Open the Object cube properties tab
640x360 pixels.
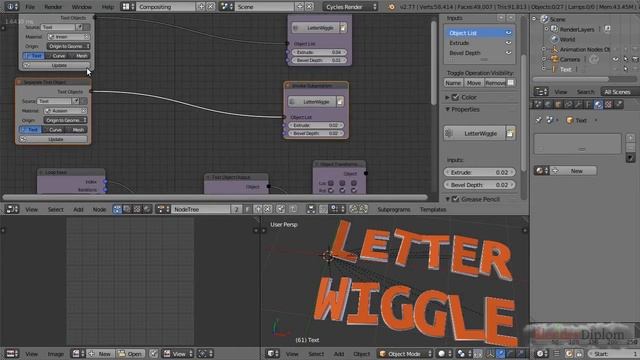(558, 104)
